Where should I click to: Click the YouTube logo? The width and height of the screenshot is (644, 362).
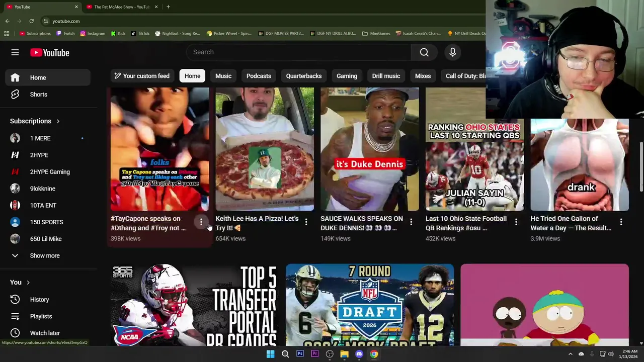click(x=49, y=52)
